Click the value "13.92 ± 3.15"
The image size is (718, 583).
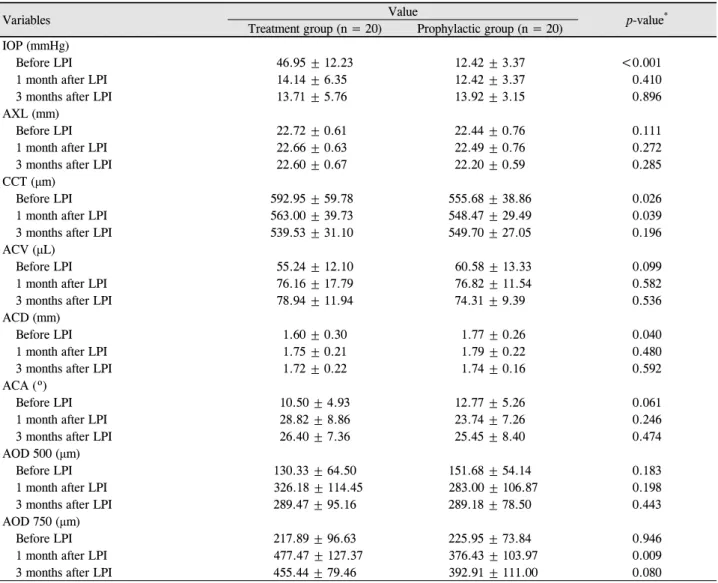[490, 97]
